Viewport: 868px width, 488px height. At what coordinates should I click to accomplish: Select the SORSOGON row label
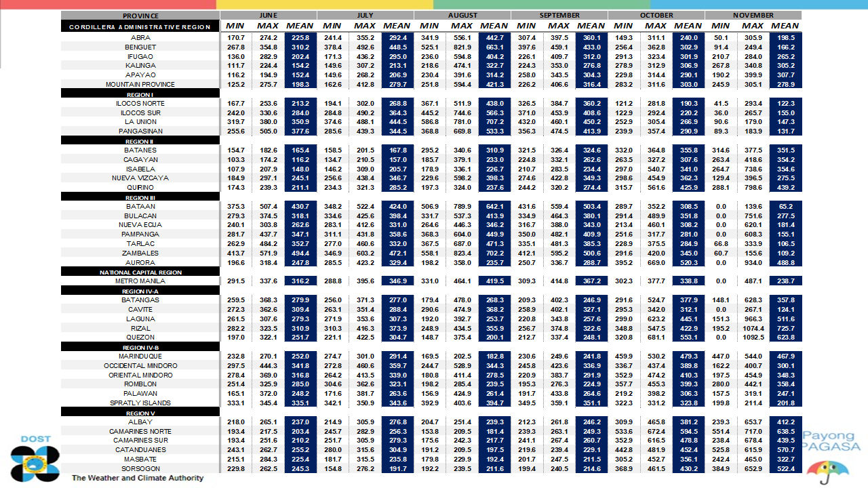[140, 468]
